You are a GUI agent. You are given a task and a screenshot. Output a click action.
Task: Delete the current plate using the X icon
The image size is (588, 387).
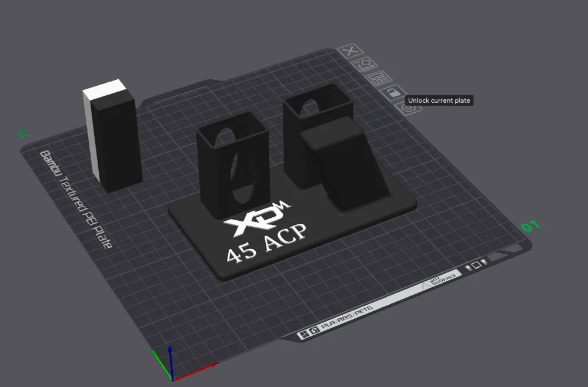coord(351,51)
